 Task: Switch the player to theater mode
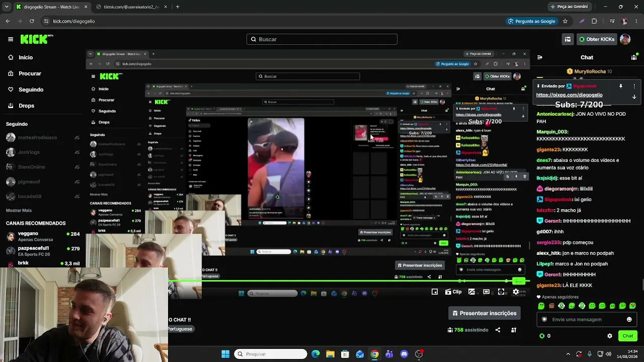486,292
